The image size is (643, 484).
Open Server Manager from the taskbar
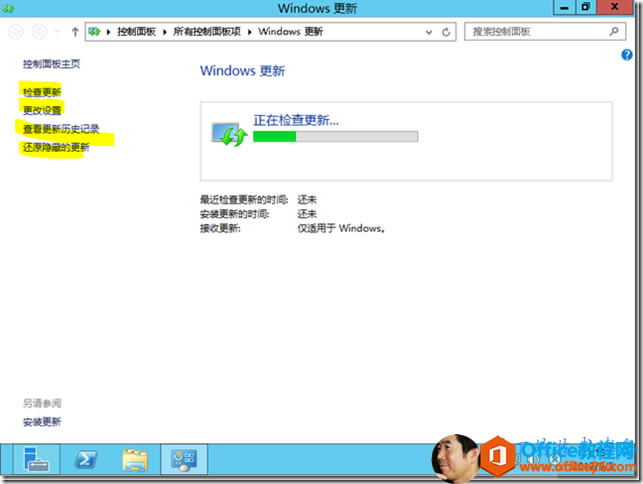[36, 459]
